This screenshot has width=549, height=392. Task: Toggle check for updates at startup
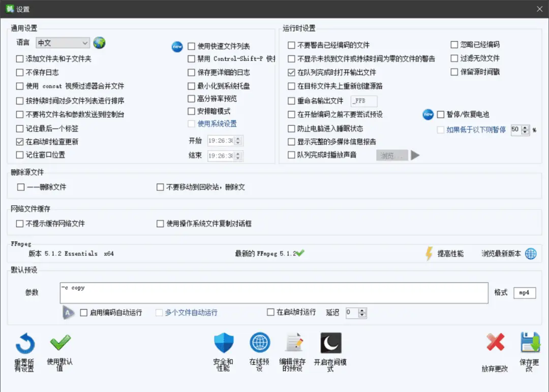18,141
